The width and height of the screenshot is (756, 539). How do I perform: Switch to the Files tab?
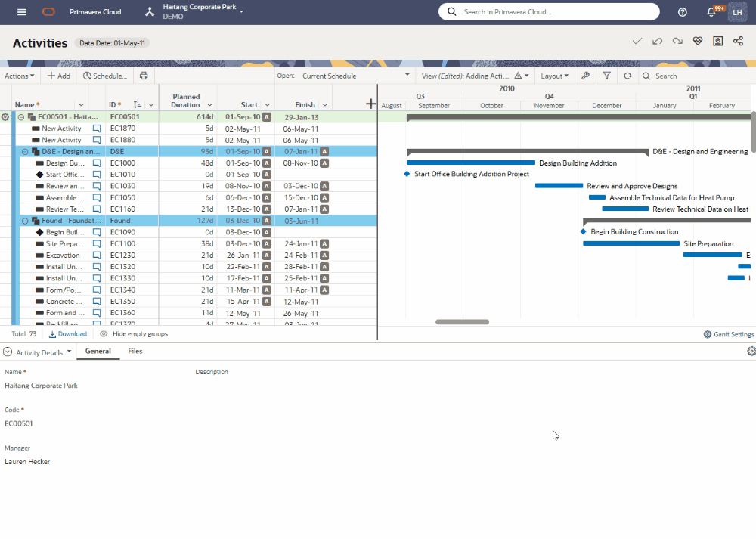(135, 351)
